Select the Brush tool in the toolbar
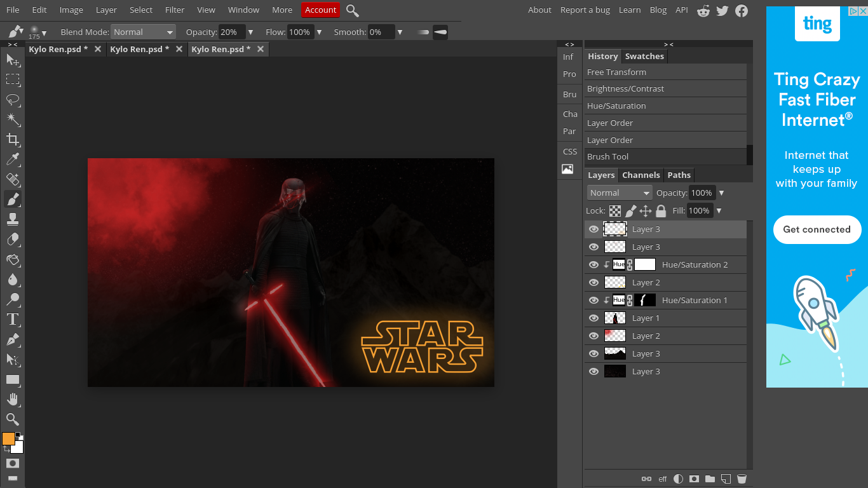 pos(12,200)
